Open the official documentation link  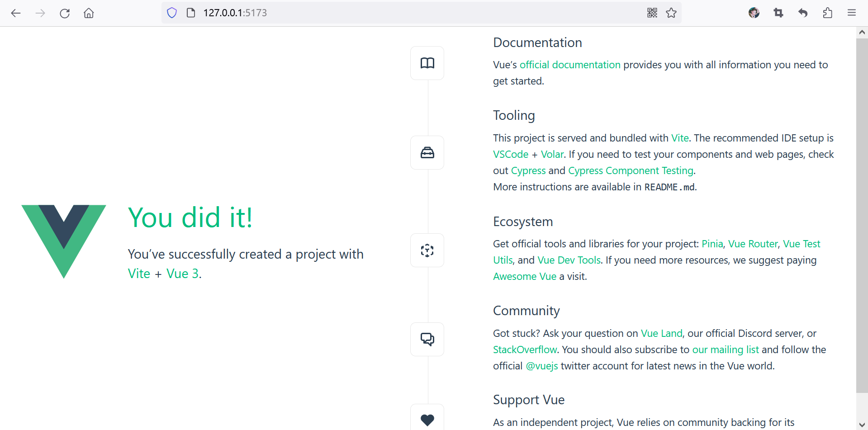click(570, 65)
